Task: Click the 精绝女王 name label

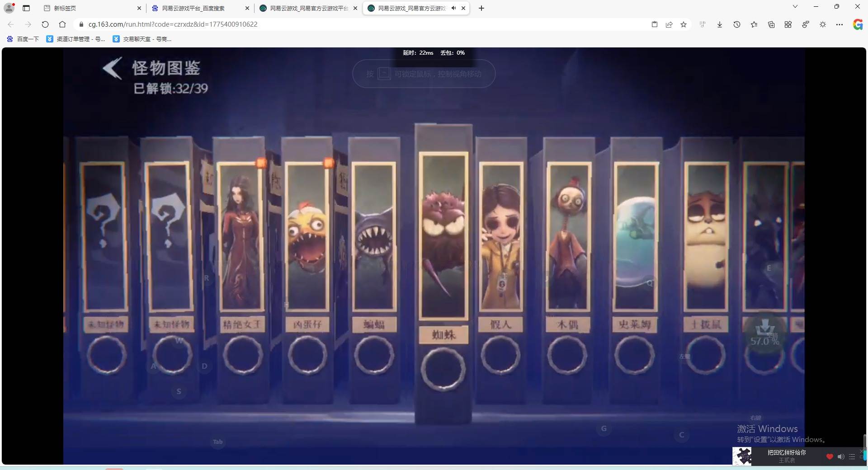Action: click(242, 324)
